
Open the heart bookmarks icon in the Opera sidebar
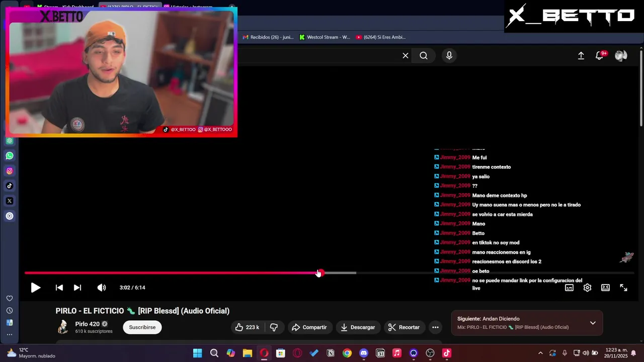tap(10, 298)
